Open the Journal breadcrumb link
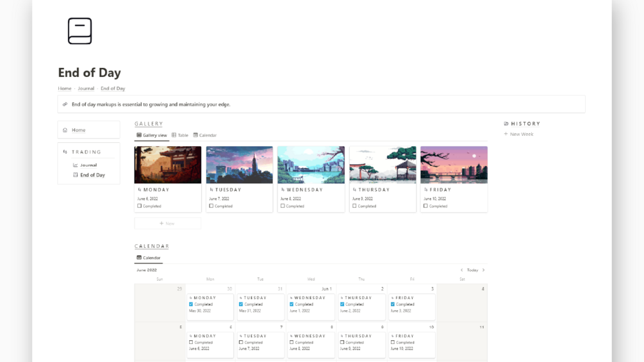The width and height of the screenshot is (644, 362). (x=86, y=88)
